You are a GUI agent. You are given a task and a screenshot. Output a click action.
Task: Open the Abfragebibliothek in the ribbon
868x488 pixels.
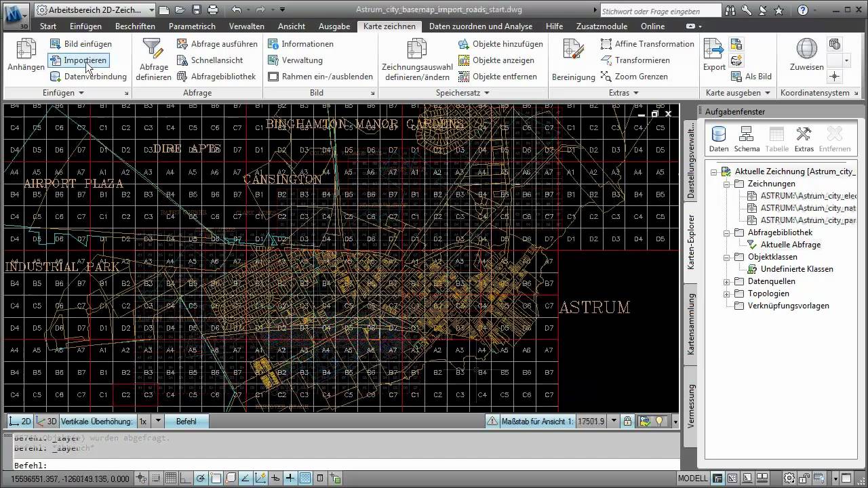(216, 77)
